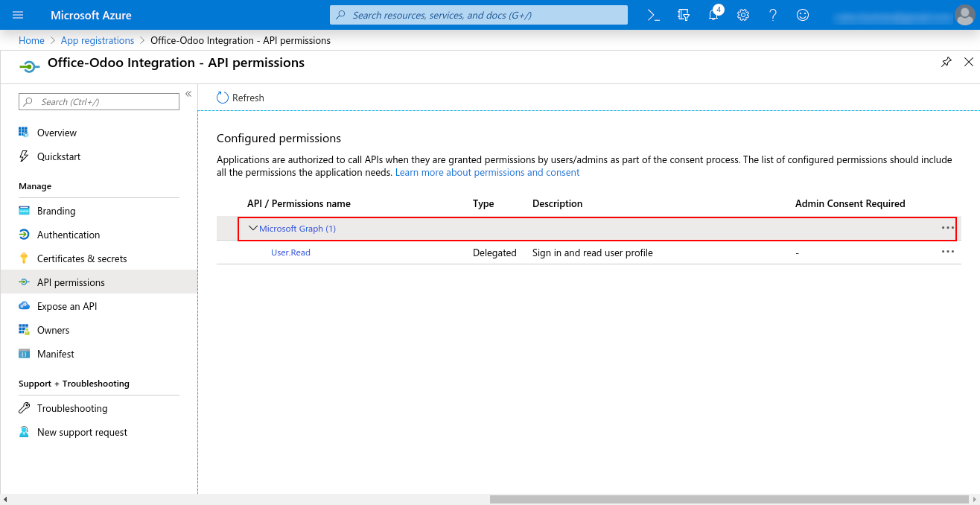Open the Microsoft Graph row ellipsis menu
Screen dimensions: 980x505
click(947, 228)
